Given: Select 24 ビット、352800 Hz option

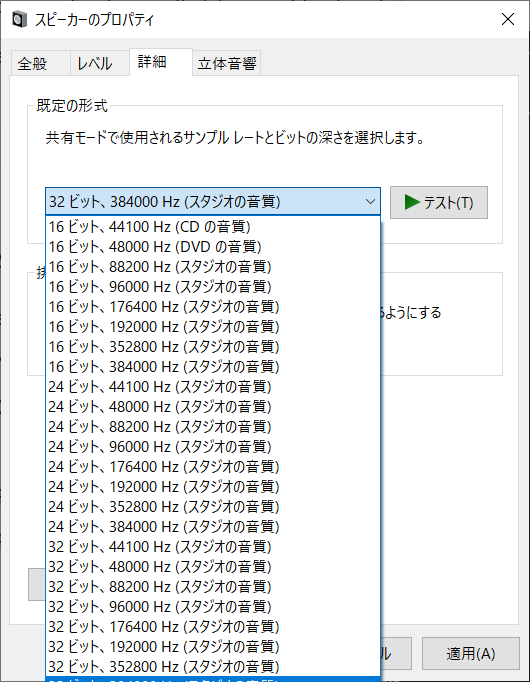Looking at the screenshot, I should click(x=213, y=507).
